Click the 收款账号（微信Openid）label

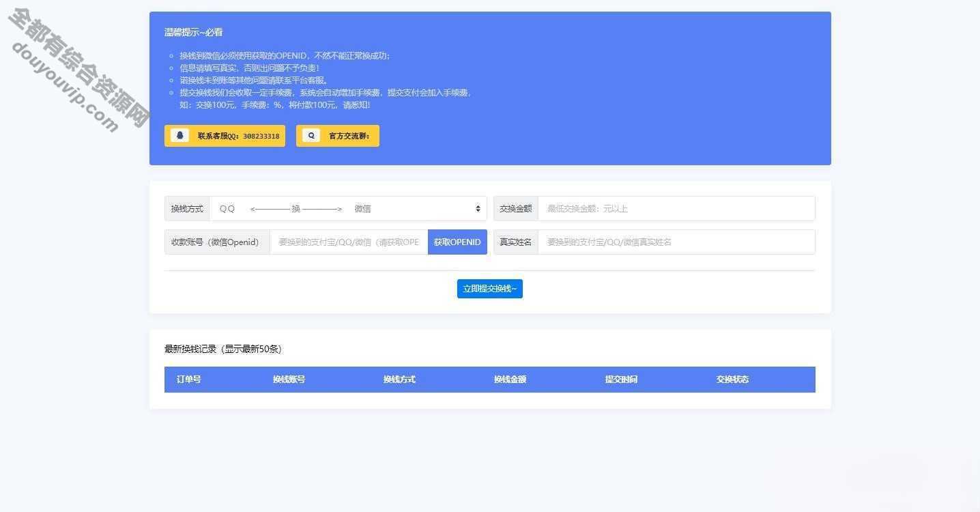tap(217, 242)
